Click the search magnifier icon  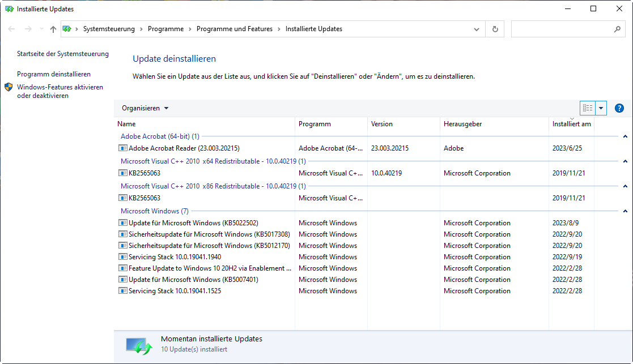click(x=617, y=29)
